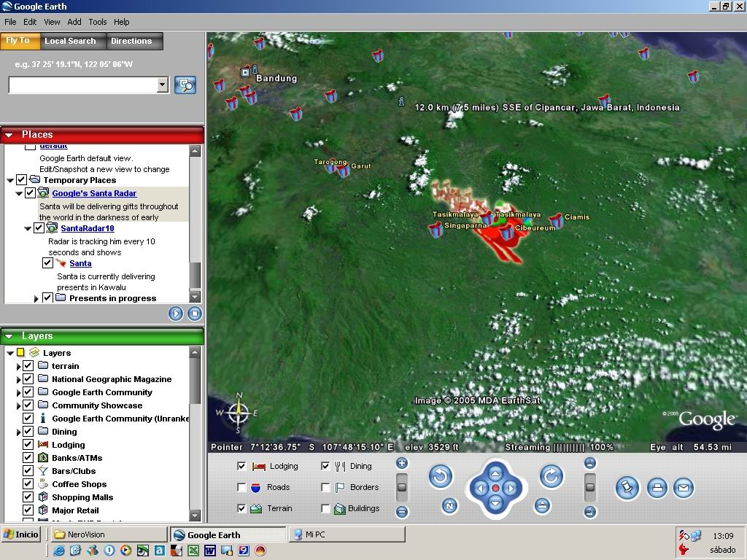Pan the map left with arrow
Image resolution: width=747 pixels, height=560 pixels.
pos(480,488)
